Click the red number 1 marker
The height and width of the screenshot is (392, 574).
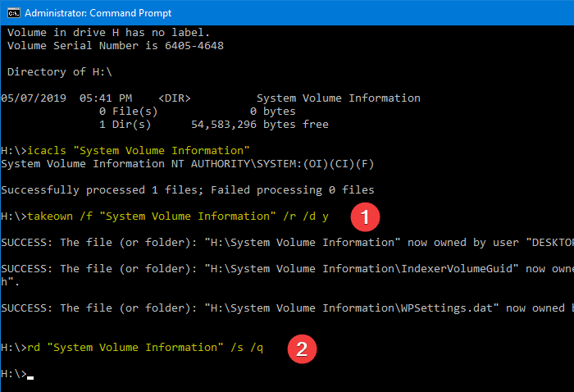365,217
